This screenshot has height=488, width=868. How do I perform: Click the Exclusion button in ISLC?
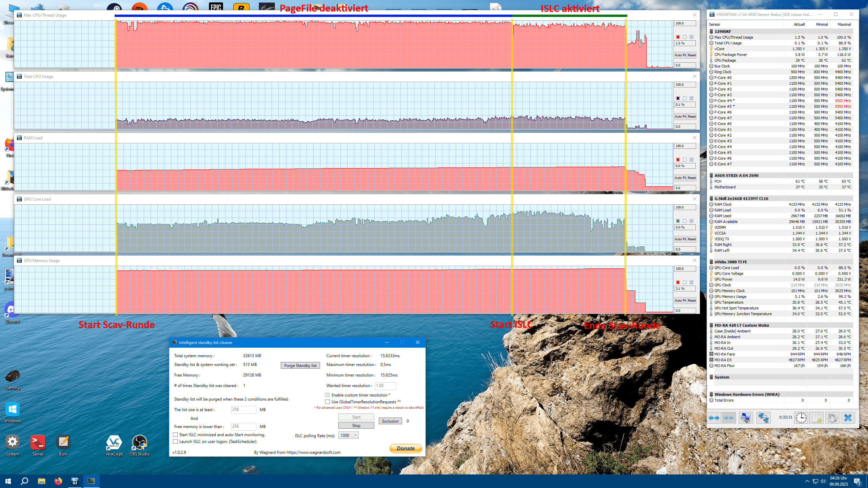click(390, 421)
